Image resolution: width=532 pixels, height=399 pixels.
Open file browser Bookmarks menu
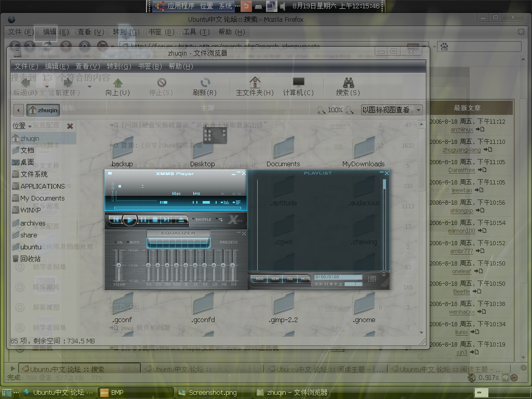click(x=150, y=66)
